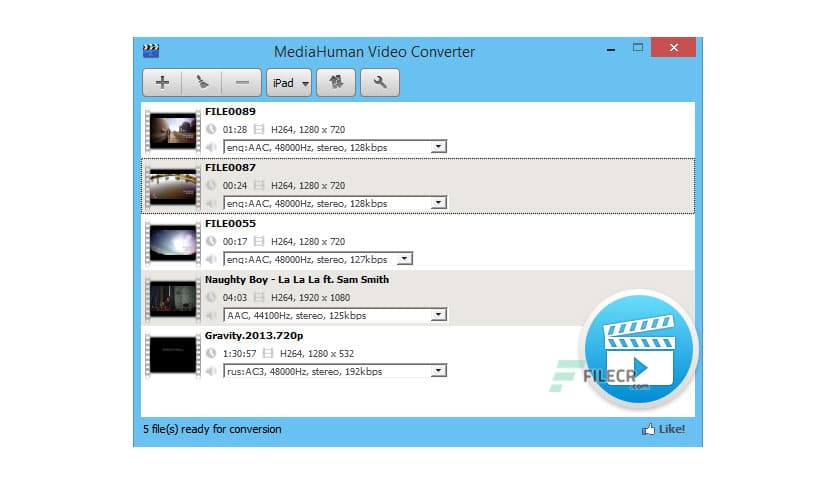Open FILE0055 audio track dropdown
Screen dimensions: 836x484
pyautogui.click(x=318, y=259)
